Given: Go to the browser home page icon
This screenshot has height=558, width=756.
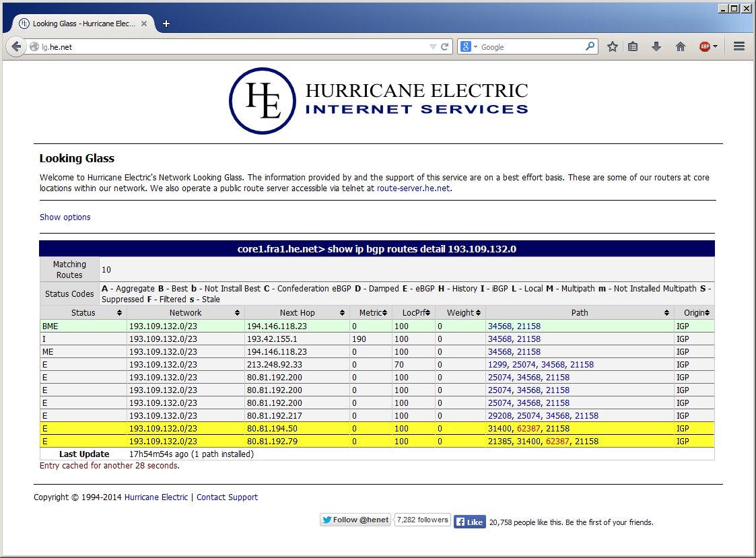Looking at the screenshot, I should pos(680,46).
